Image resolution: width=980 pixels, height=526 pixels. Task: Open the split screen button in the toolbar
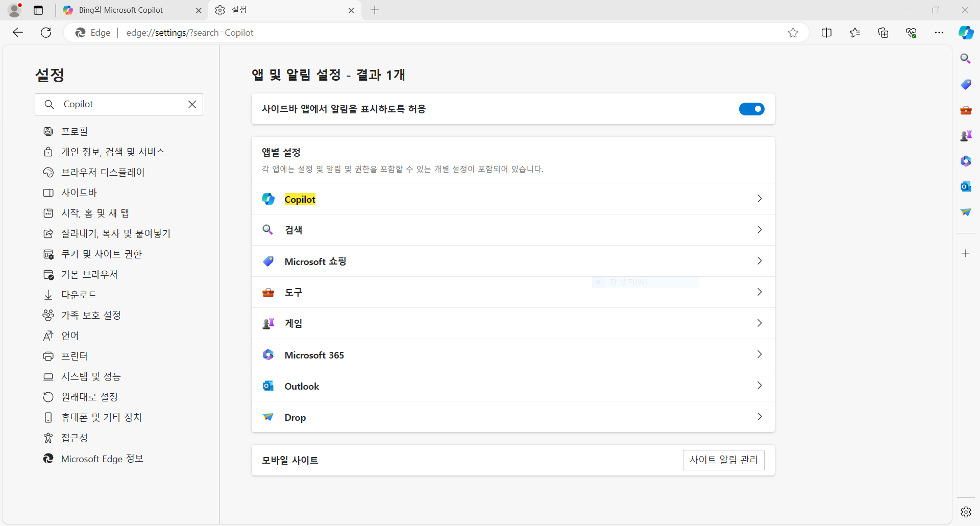826,33
